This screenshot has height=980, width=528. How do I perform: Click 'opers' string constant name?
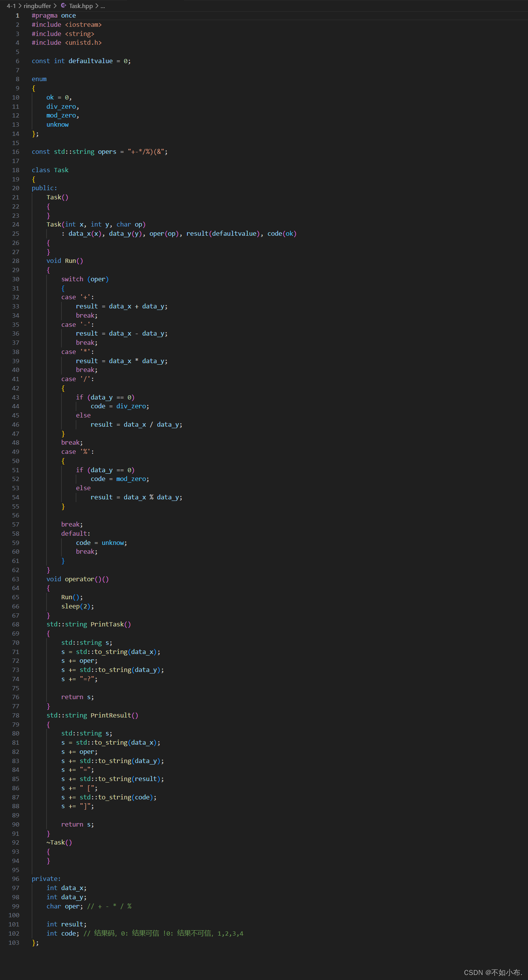(107, 152)
